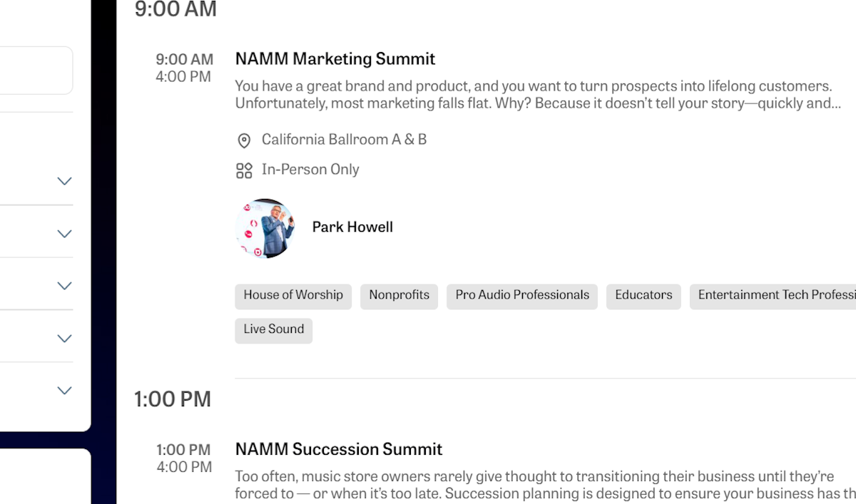
Task: Expand the second sidebar filter chevron
Action: click(x=65, y=234)
